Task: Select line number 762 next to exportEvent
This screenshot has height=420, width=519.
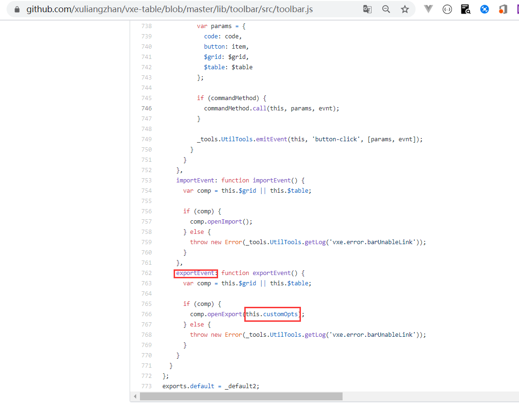Action: pos(146,273)
